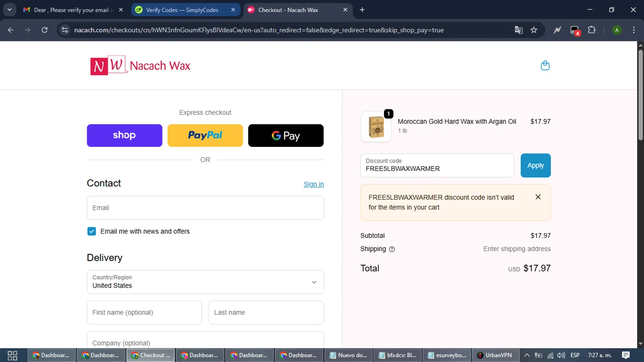This screenshot has width=644, height=362.
Task: Open the bfxdcv taskbar item
Action: point(398,356)
